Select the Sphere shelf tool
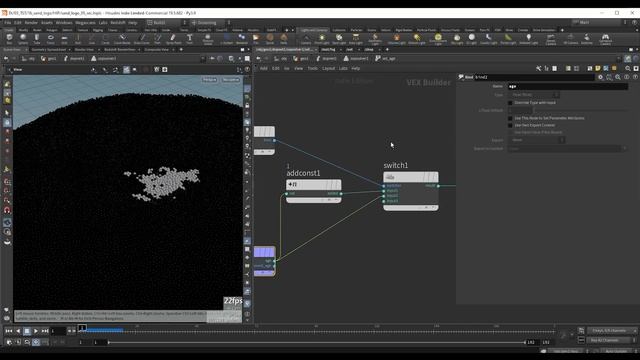The width and height of the screenshot is (640, 360). pos(23,39)
